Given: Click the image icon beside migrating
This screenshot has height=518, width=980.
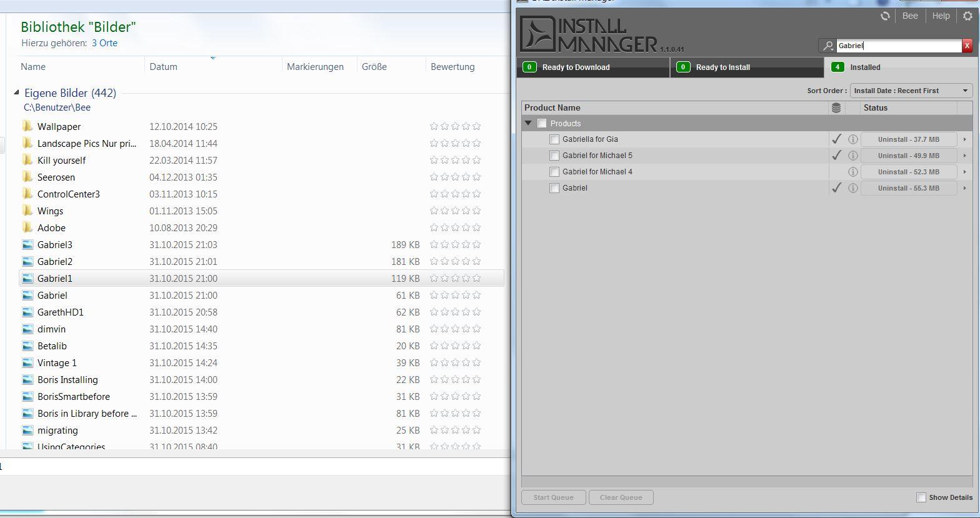Looking at the screenshot, I should point(27,431).
